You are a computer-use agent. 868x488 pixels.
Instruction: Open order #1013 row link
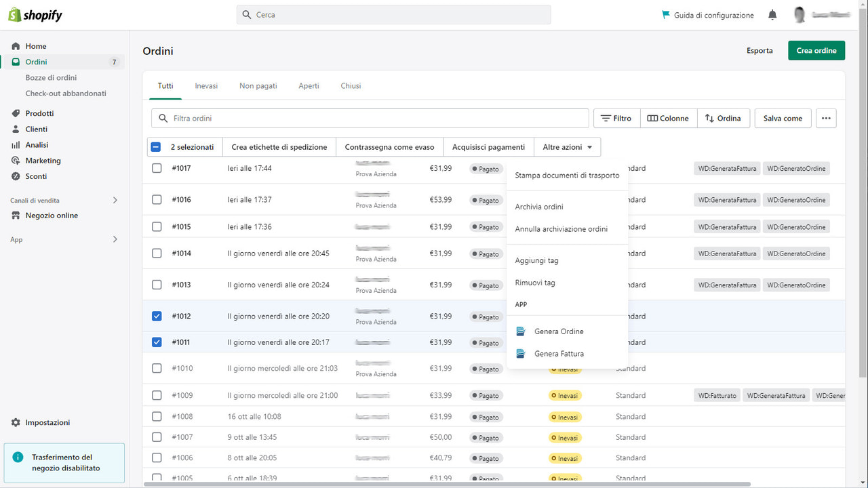181,285
